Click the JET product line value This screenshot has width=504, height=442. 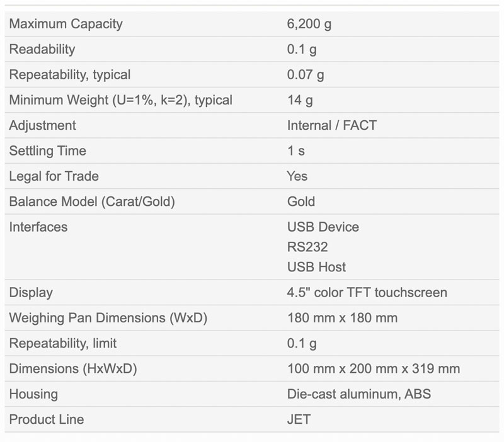(x=299, y=419)
